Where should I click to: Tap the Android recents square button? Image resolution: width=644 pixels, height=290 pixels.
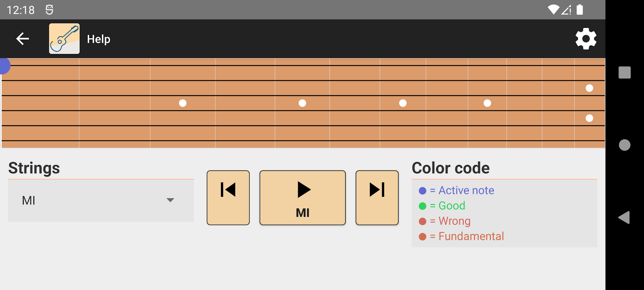point(624,72)
